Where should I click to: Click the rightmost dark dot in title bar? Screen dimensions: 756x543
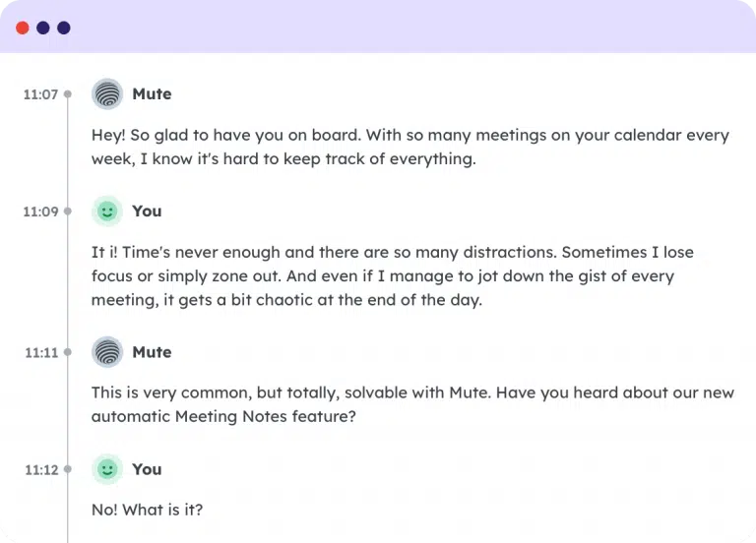point(64,28)
